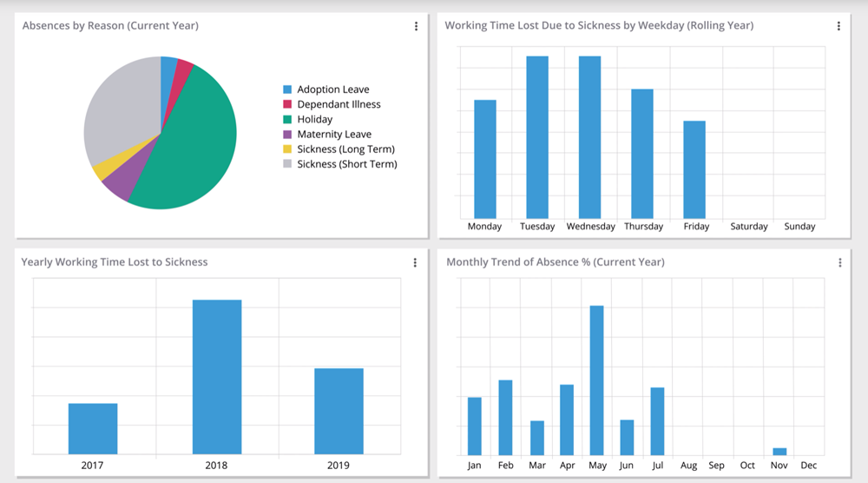Click the Maternity Leave legend swatch

287,134
